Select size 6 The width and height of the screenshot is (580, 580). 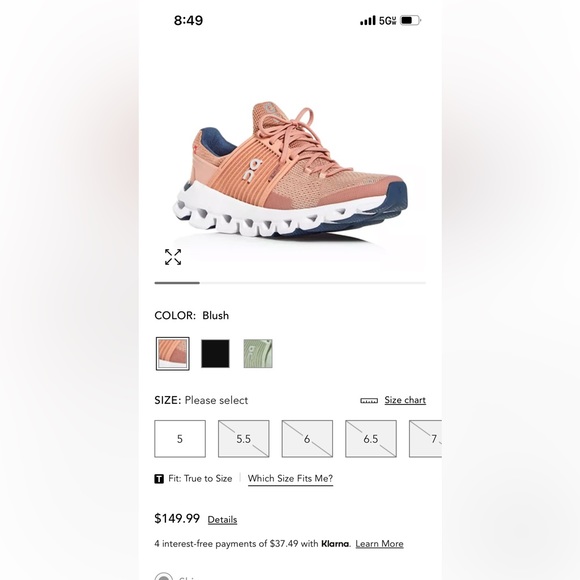(307, 439)
